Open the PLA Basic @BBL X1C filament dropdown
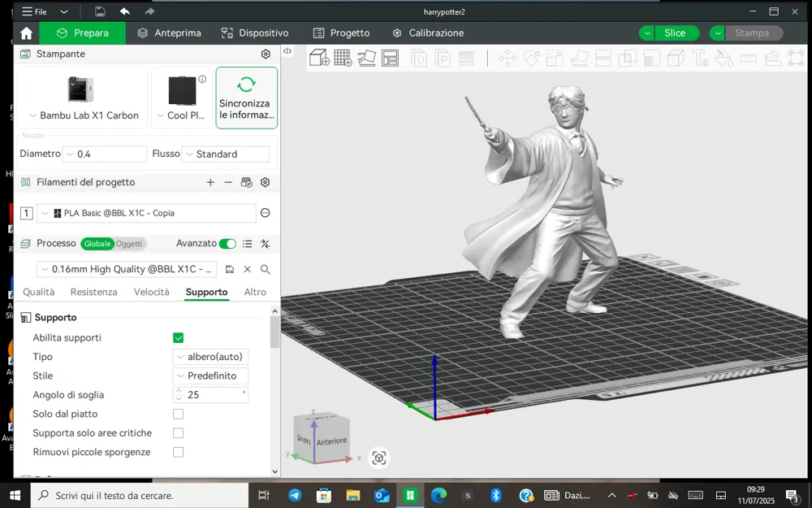The width and height of the screenshot is (812, 508). pyautogui.click(x=146, y=213)
